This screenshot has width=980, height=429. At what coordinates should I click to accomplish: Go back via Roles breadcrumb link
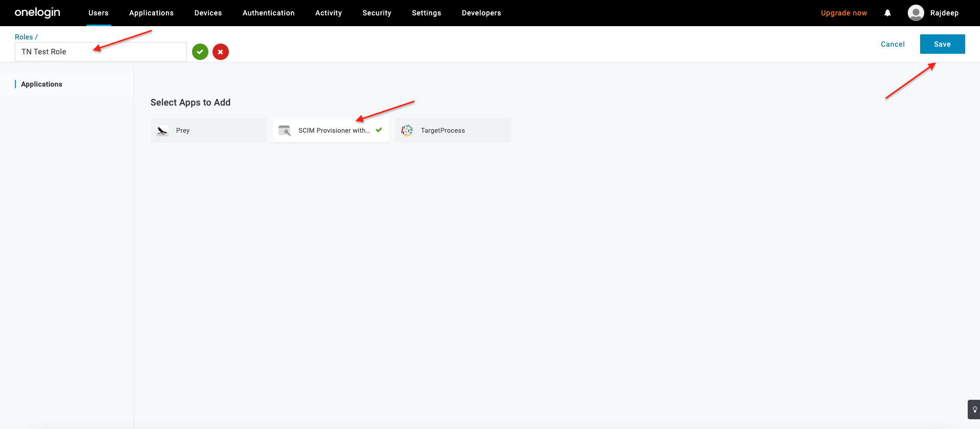pyautogui.click(x=24, y=37)
